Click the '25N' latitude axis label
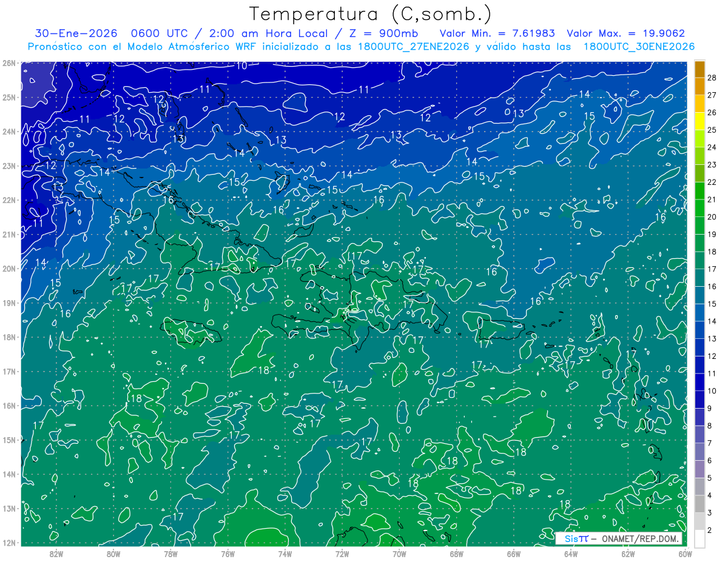This screenshot has height=562, width=728. click(8, 97)
